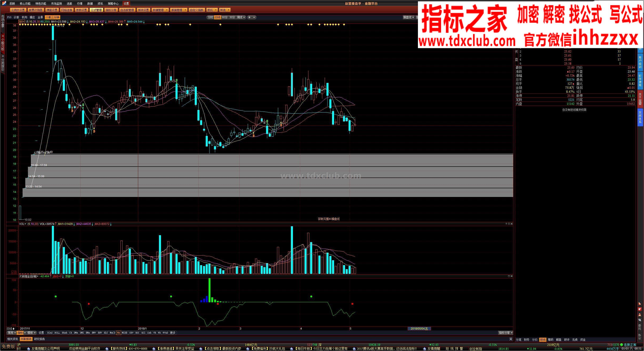Click the 友情提醒及公司声明 home icon
The height and width of the screenshot is (351, 644).
coord(29,349)
